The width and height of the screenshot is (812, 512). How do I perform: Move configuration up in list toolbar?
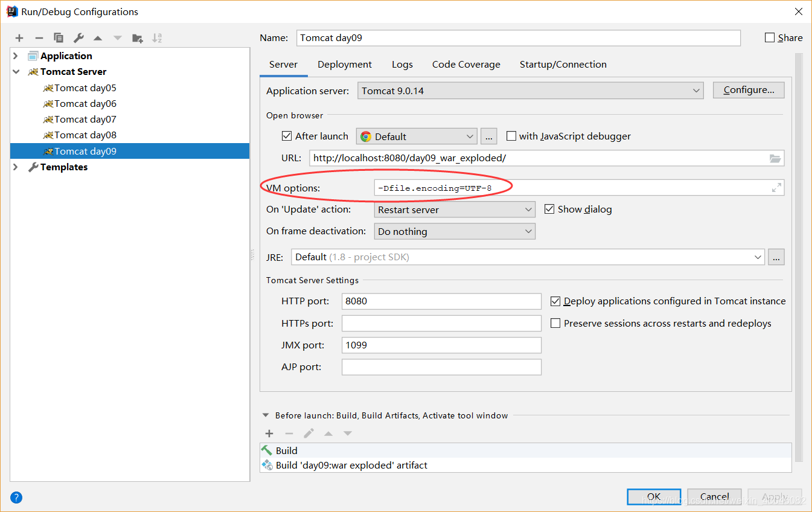click(x=98, y=38)
